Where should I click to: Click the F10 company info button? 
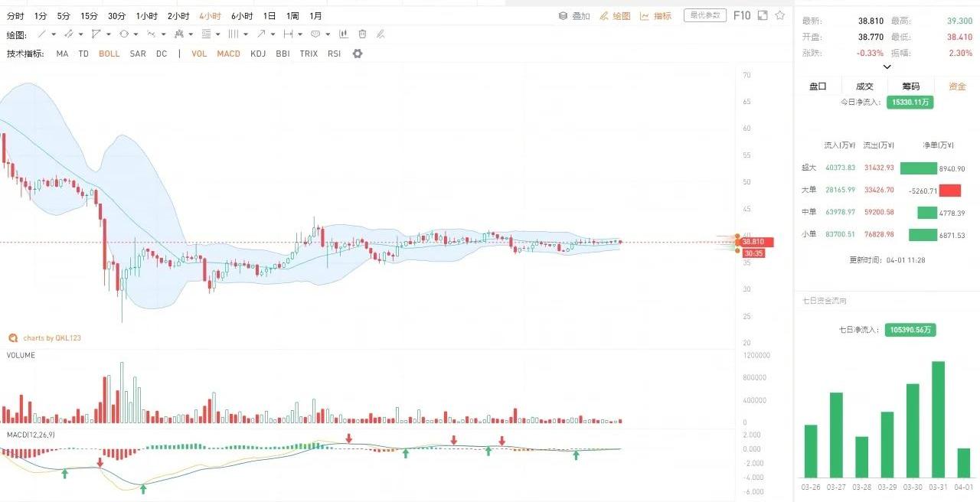click(741, 15)
